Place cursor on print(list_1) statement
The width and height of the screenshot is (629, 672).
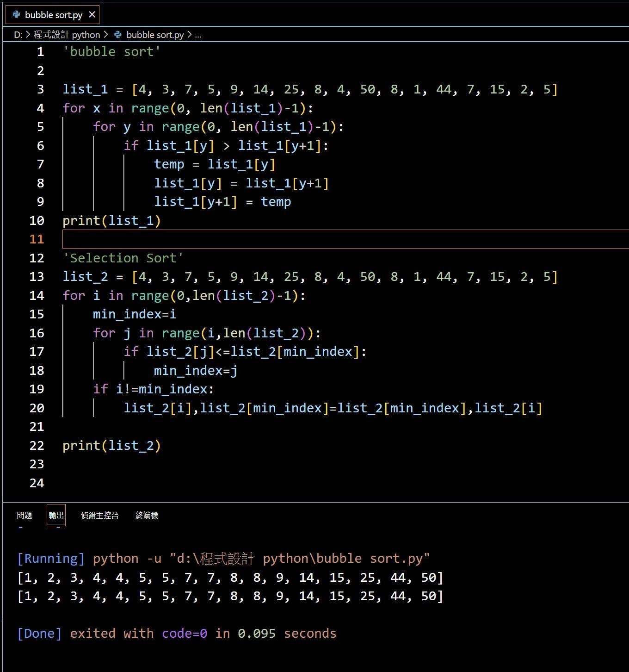tap(111, 221)
